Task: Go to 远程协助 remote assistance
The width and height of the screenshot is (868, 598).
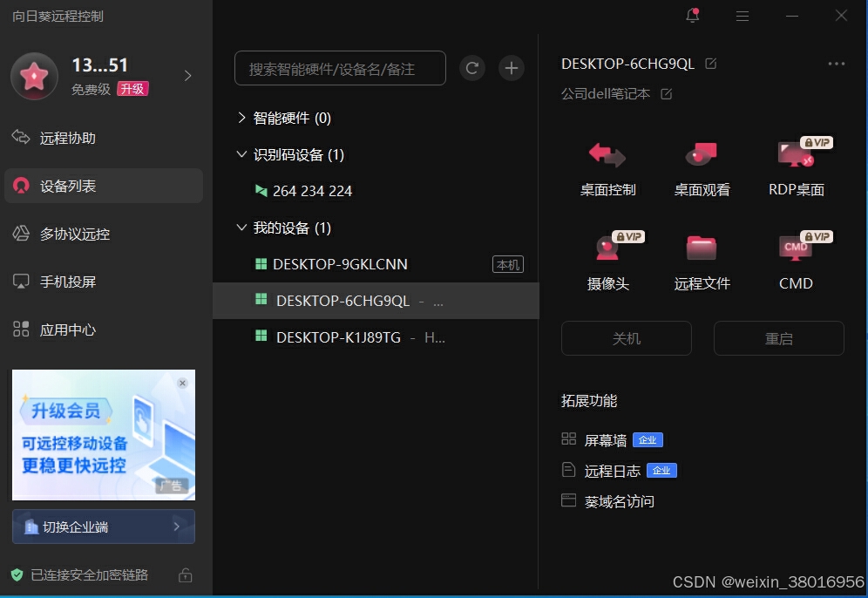Action: tap(104, 138)
